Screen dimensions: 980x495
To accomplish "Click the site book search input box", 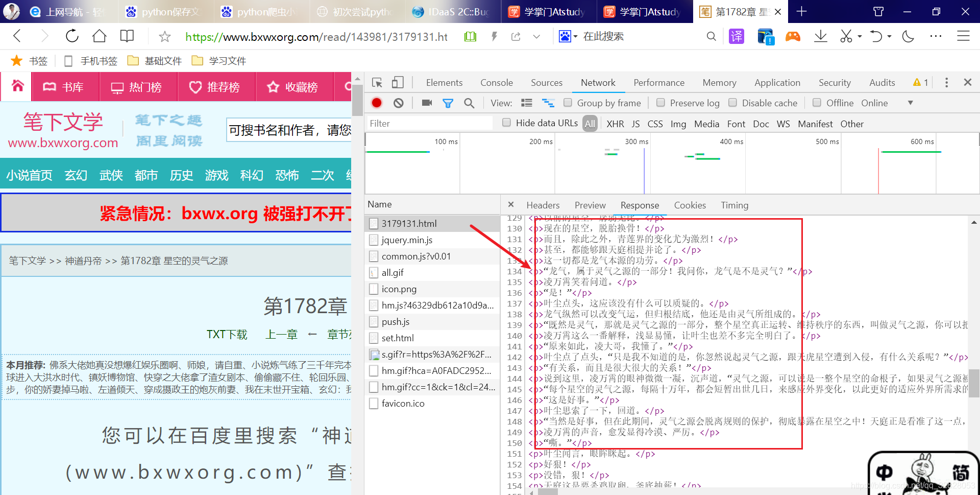I will [x=289, y=130].
